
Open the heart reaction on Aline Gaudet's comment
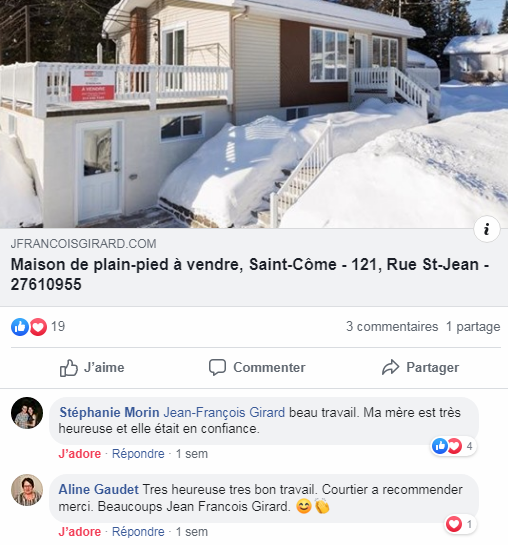[460, 524]
